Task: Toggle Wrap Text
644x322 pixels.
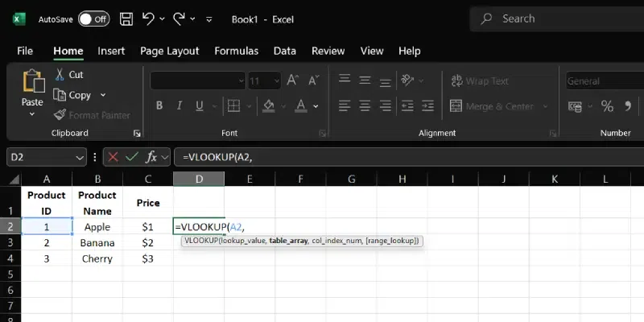Action: pyautogui.click(x=480, y=81)
